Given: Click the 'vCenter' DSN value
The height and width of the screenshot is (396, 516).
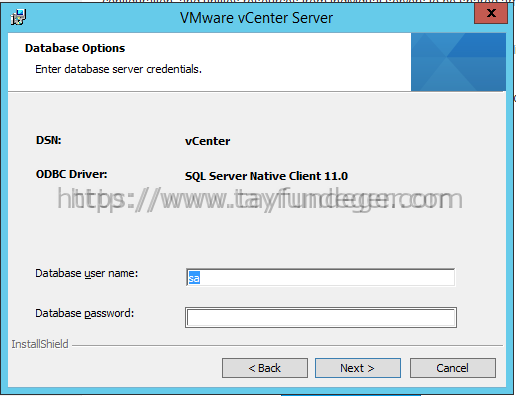Looking at the screenshot, I should [x=208, y=141].
